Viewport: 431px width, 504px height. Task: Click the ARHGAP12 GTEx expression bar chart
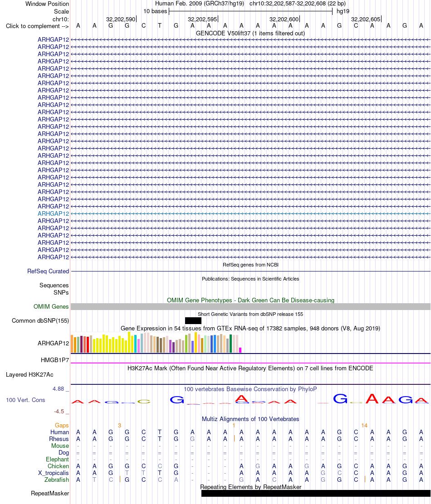point(156,343)
